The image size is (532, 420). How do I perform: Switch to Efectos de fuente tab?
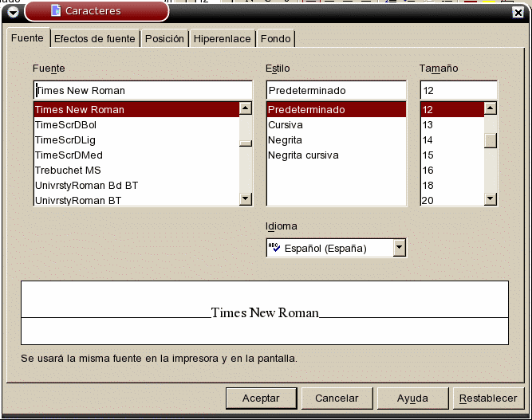click(95, 38)
